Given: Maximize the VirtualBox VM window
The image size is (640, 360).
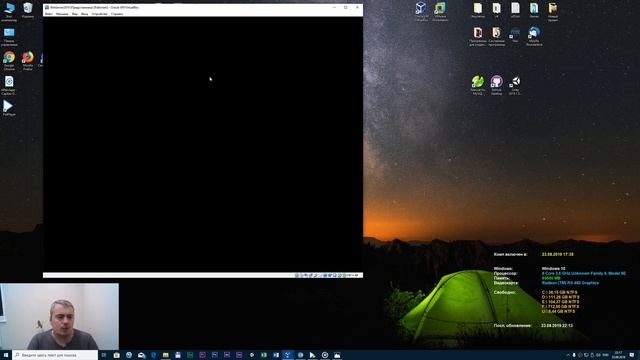Looking at the screenshot, I should 346,7.
